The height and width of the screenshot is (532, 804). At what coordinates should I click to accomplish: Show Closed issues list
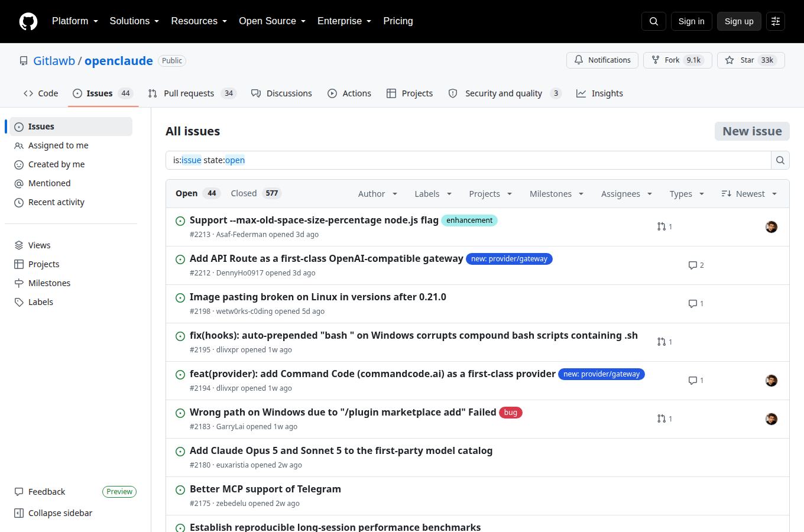[256, 193]
